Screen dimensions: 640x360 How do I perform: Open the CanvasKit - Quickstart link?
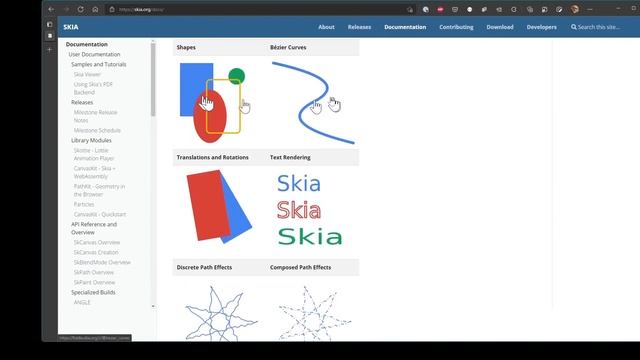[x=100, y=214]
